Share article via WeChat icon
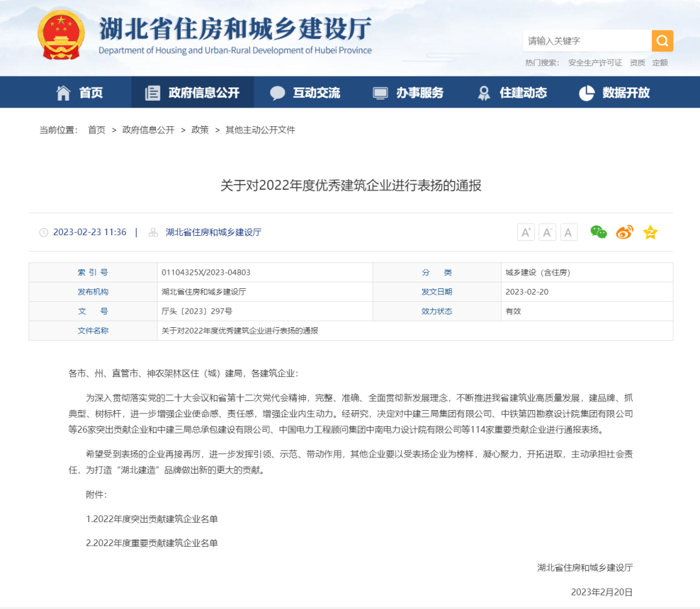700x609 pixels. pos(598,233)
